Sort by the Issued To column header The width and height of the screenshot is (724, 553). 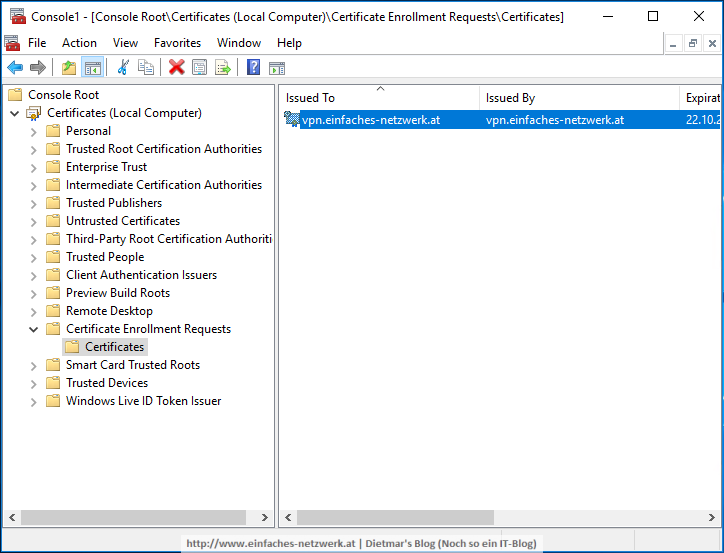click(x=380, y=98)
